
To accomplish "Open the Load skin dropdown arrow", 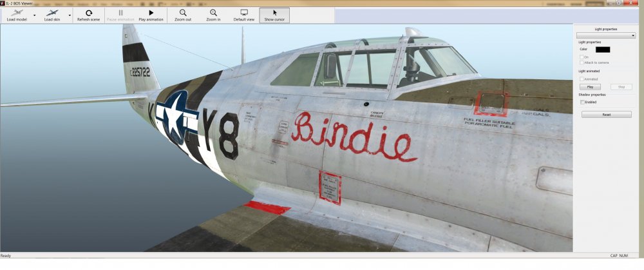I will point(70,15).
